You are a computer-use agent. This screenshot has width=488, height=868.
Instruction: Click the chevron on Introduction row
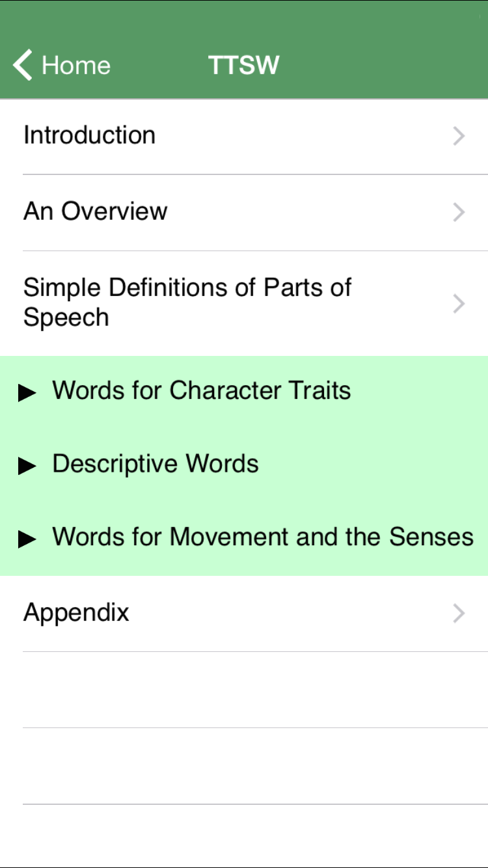459,136
